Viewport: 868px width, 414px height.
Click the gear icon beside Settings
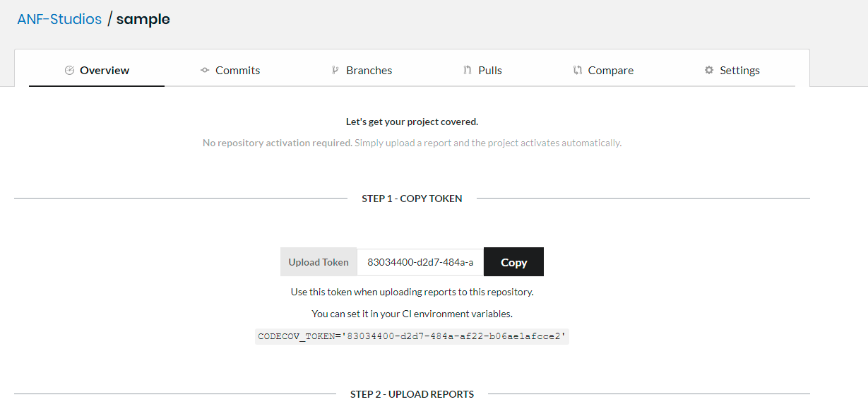708,70
